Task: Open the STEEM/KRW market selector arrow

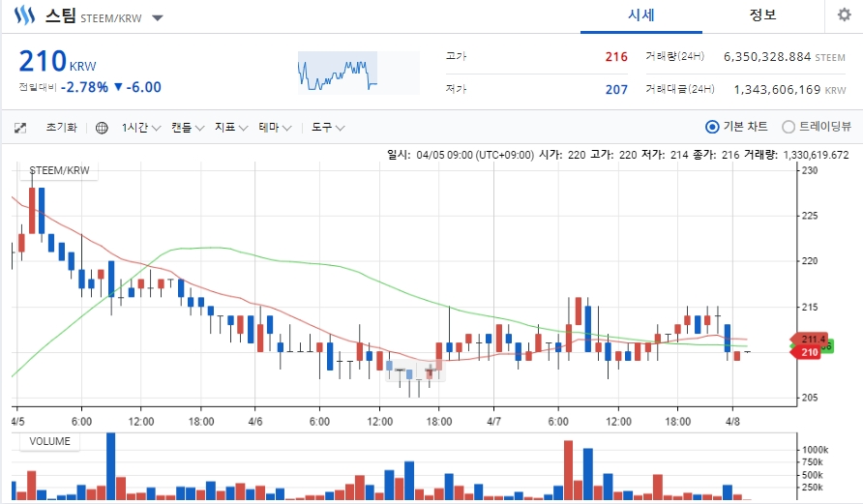Action: point(158,18)
